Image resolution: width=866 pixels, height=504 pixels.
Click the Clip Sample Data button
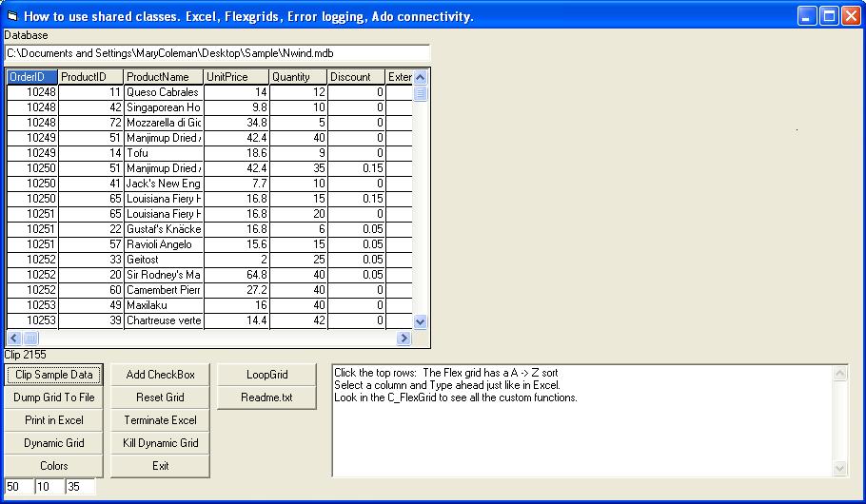(54, 375)
